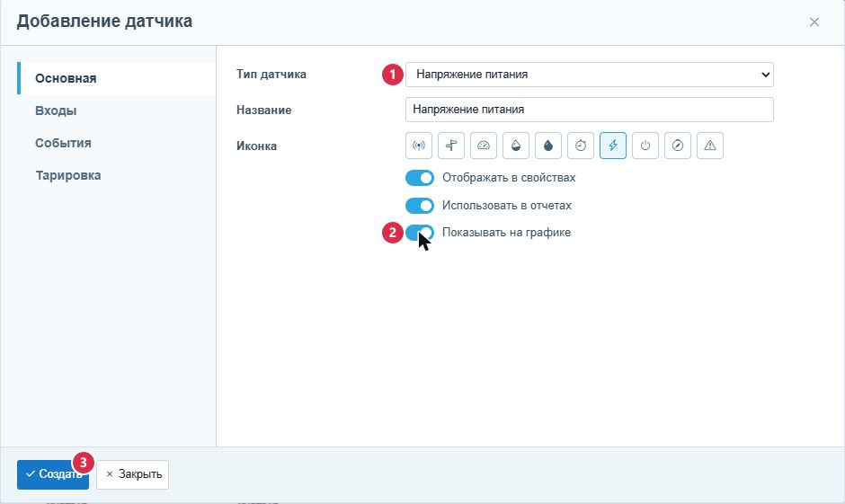
Task: Disable 'Показывать на графике' switch
Action: pyautogui.click(x=419, y=233)
